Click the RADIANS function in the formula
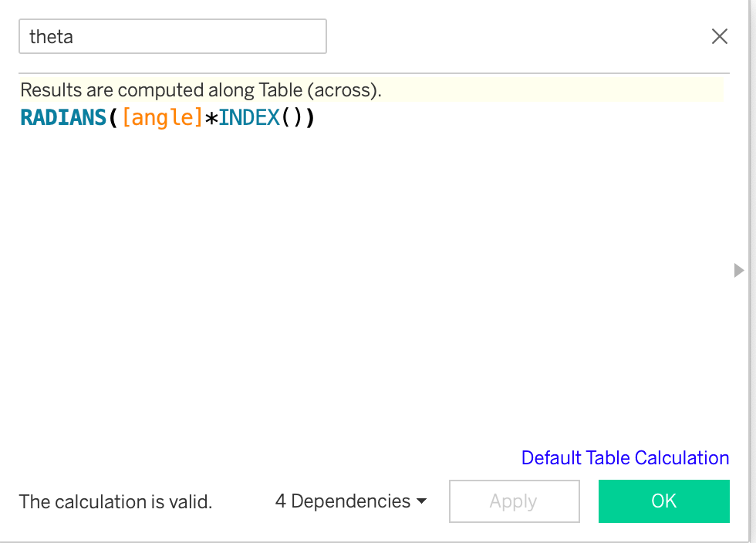This screenshot has height=543, width=756. tap(65, 118)
